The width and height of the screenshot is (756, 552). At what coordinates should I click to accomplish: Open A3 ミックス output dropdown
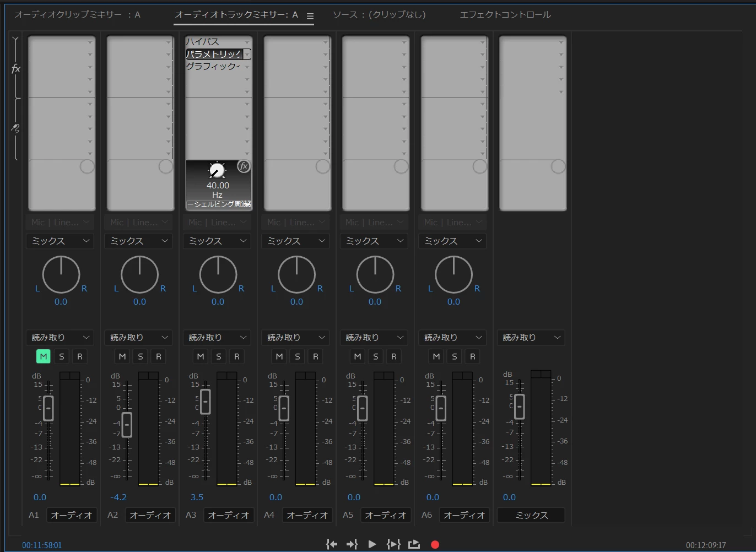217,241
